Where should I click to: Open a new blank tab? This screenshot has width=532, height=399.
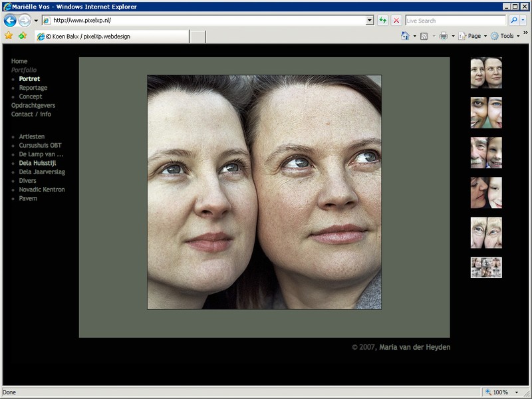point(198,37)
